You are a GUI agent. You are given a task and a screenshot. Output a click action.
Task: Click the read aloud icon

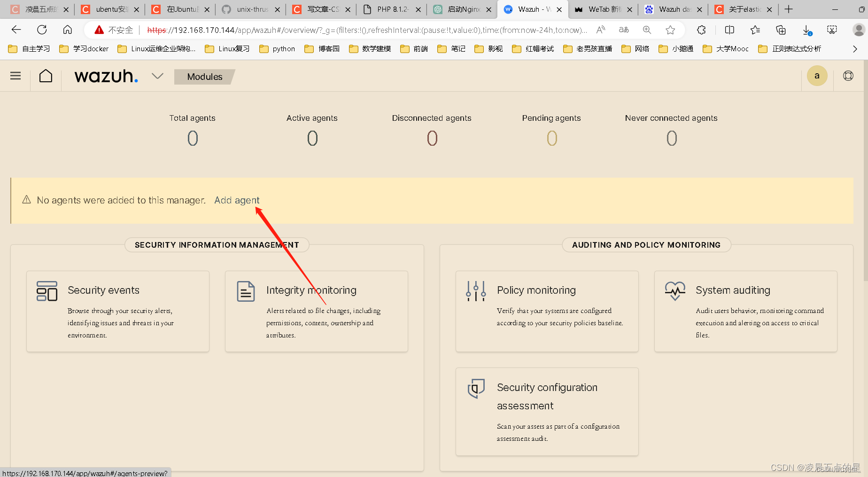click(x=601, y=30)
